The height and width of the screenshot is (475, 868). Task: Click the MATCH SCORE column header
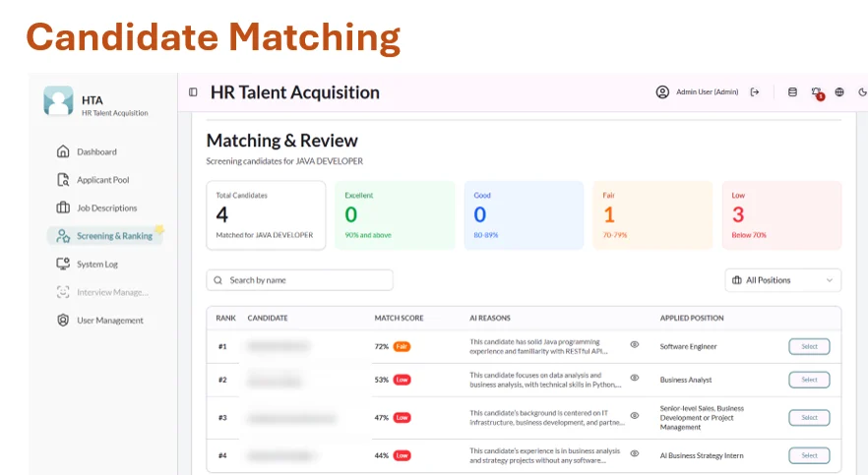399,318
